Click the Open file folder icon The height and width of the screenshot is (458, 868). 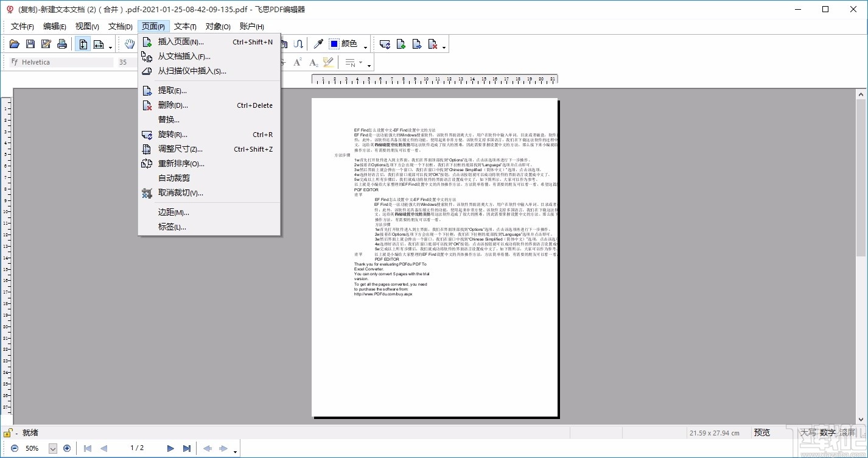coord(15,44)
